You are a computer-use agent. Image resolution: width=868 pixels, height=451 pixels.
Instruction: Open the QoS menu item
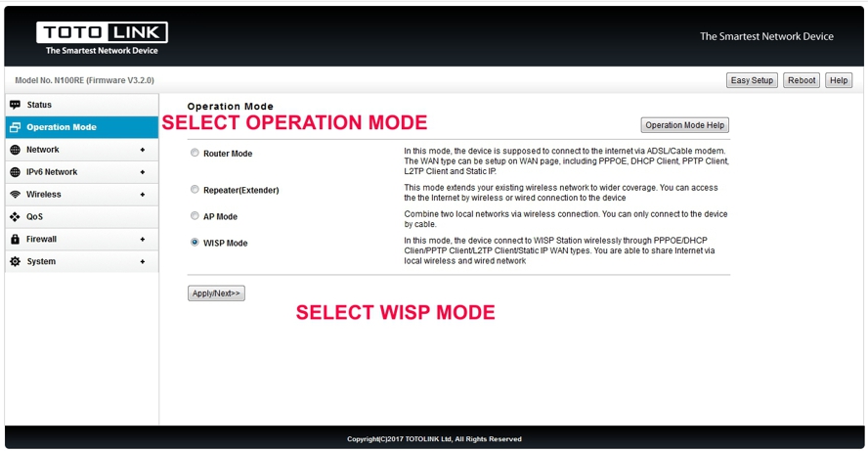(x=82, y=217)
